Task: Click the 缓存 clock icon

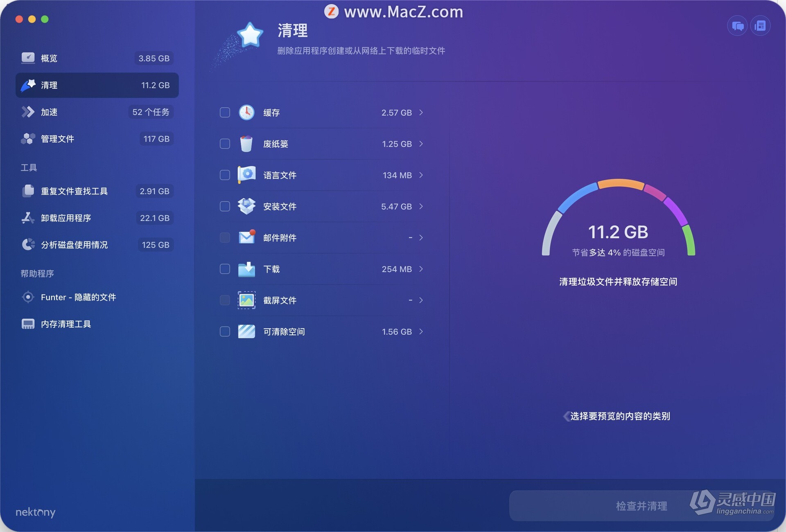Action: [x=246, y=112]
